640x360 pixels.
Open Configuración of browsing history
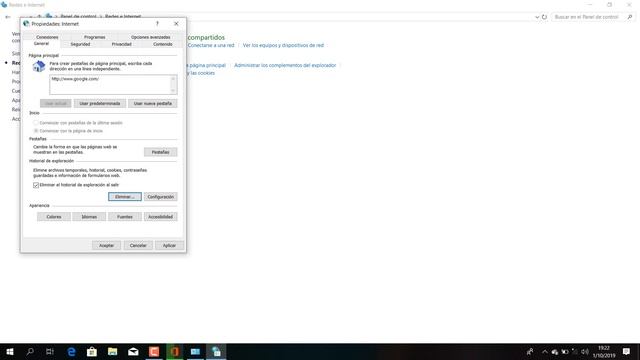(x=160, y=197)
